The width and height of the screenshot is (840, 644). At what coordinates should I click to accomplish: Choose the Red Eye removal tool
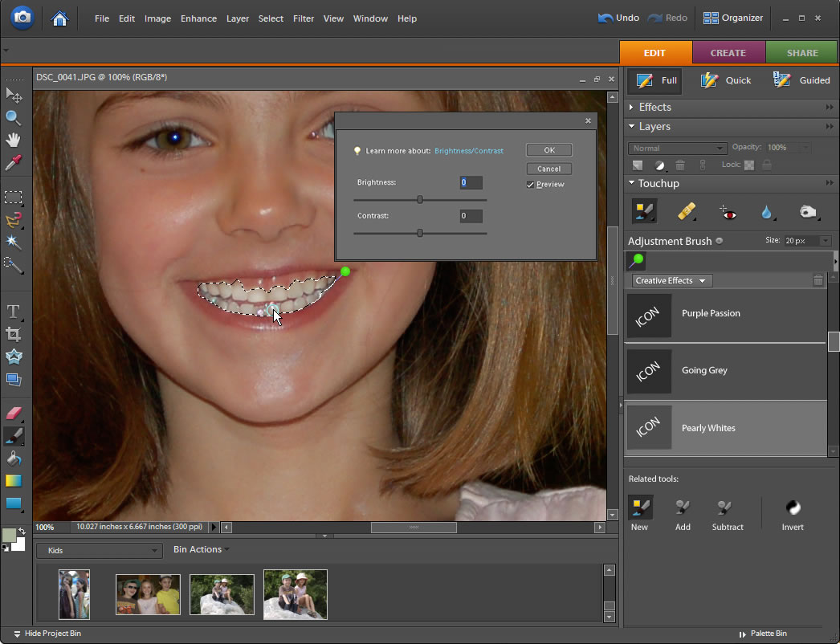(728, 213)
